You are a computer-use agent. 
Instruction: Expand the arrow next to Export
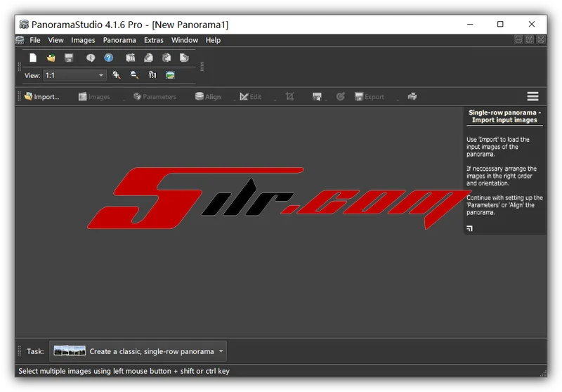398,100
